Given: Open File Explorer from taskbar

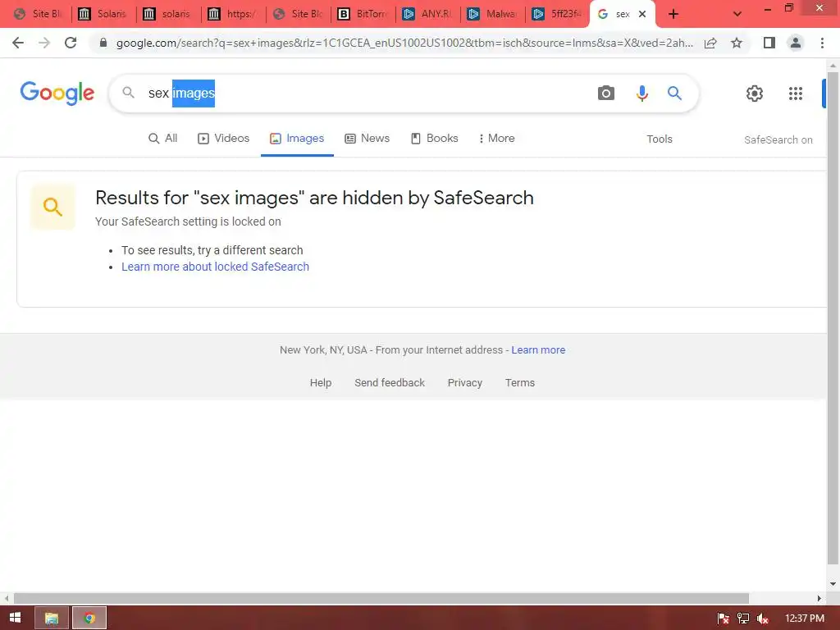Looking at the screenshot, I should pyautogui.click(x=52, y=618).
